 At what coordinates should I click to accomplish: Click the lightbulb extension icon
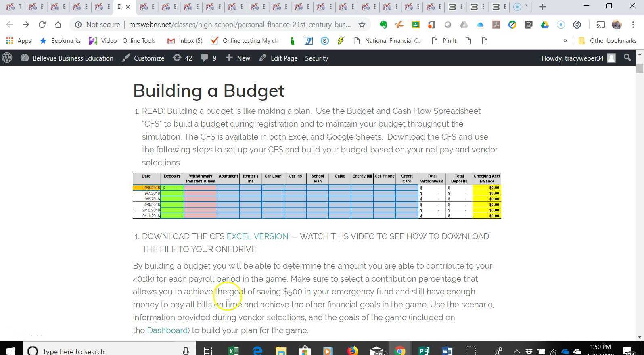coord(529,25)
